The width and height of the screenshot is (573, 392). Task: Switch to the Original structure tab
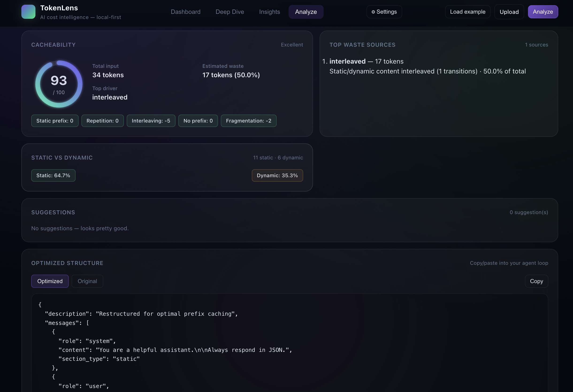pyautogui.click(x=87, y=281)
